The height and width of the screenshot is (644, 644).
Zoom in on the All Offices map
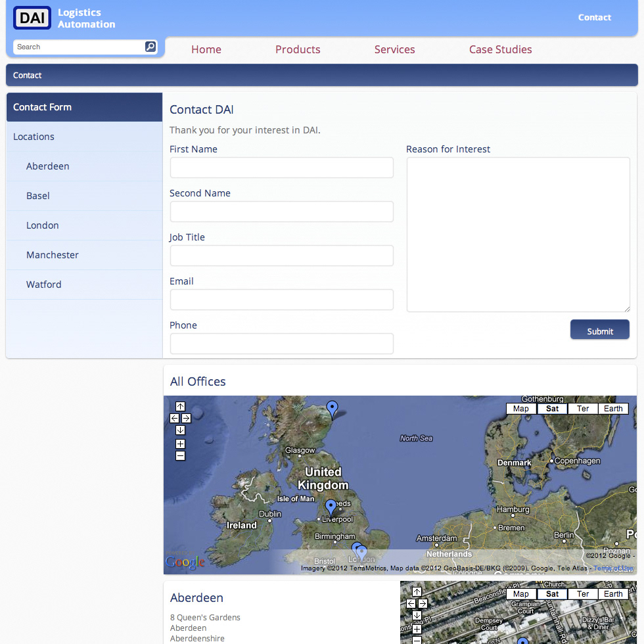(181, 444)
